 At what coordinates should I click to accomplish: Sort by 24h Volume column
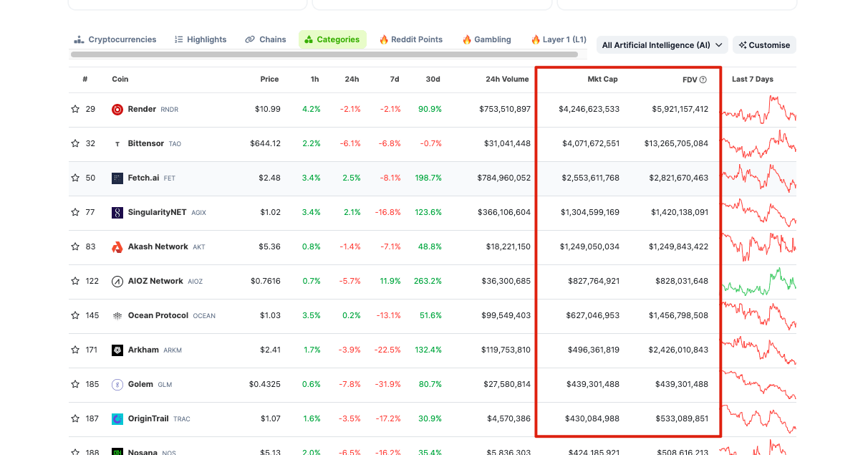pyautogui.click(x=507, y=80)
